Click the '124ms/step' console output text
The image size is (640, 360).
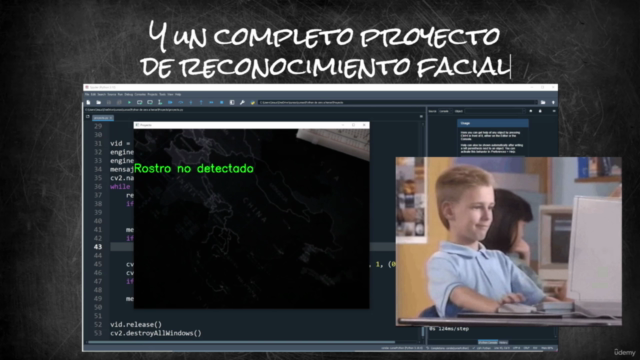click(454, 329)
